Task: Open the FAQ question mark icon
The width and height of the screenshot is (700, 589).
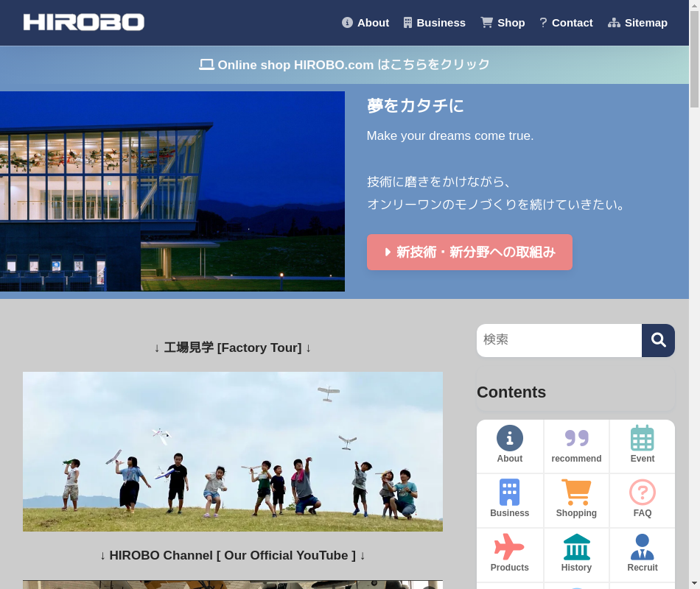Action: [642, 493]
